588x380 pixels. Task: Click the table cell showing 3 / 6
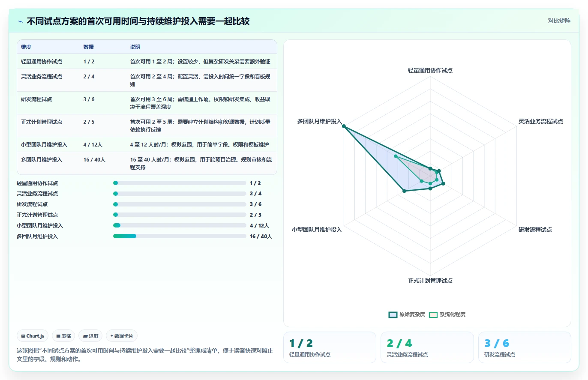tap(89, 99)
